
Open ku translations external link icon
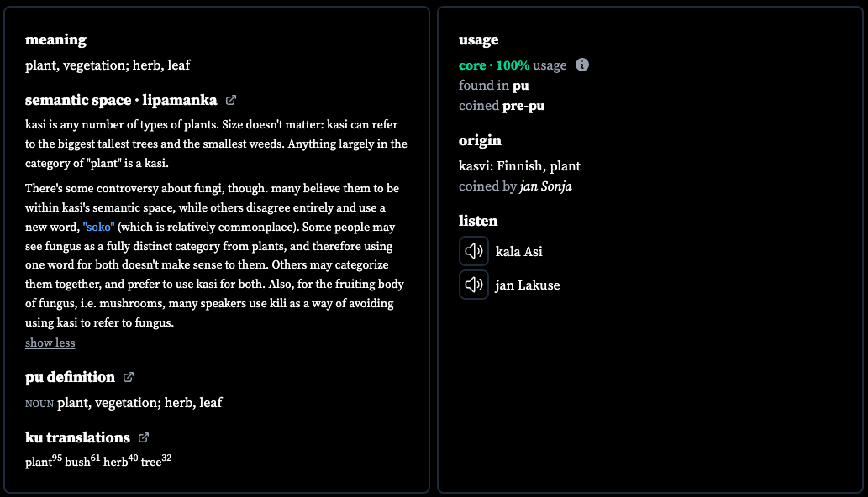point(144,437)
